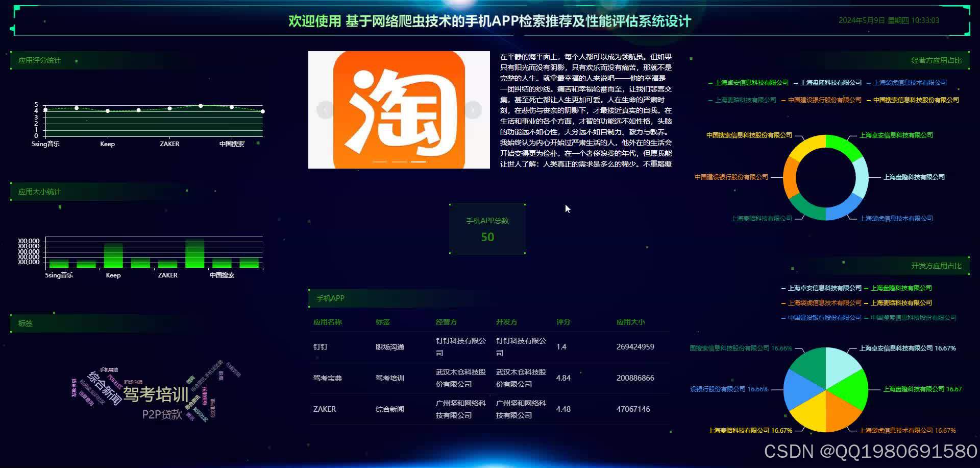Click the dash legend marker beside 上海袋虎信息技术有限公司
The width and height of the screenshot is (980, 468).
(869, 82)
